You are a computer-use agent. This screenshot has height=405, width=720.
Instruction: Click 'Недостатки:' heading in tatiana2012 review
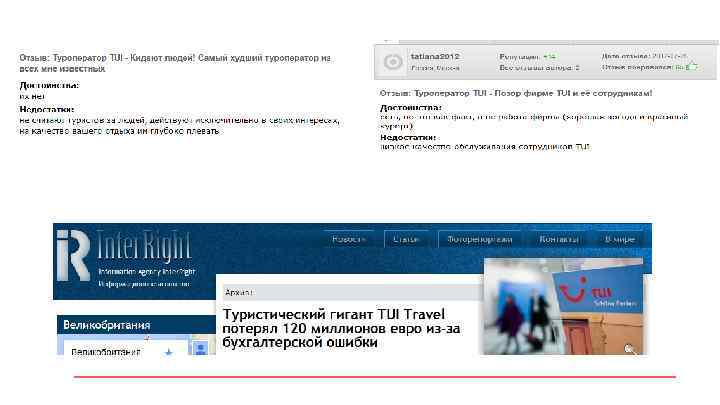coord(408,137)
